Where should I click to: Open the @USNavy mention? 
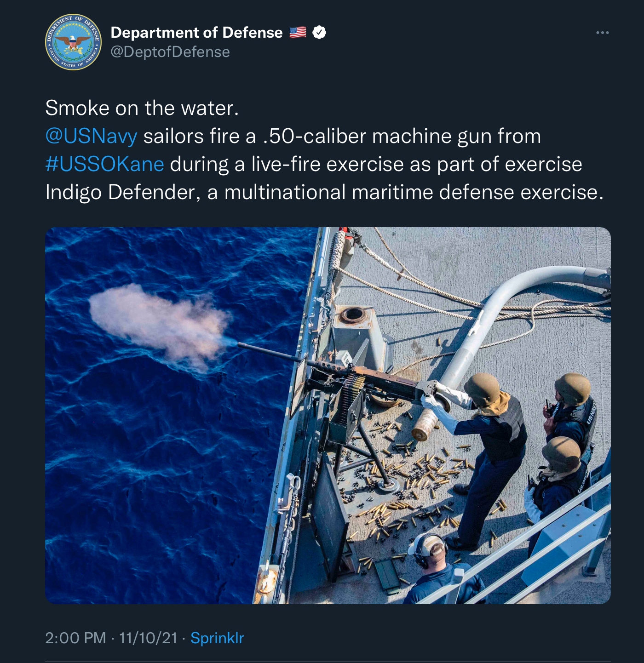[x=91, y=136]
